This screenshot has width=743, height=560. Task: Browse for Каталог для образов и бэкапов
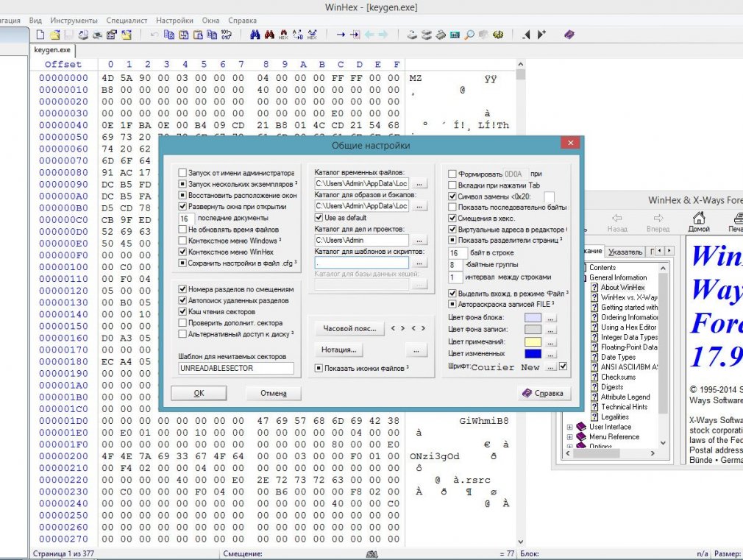tap(419, 206)
